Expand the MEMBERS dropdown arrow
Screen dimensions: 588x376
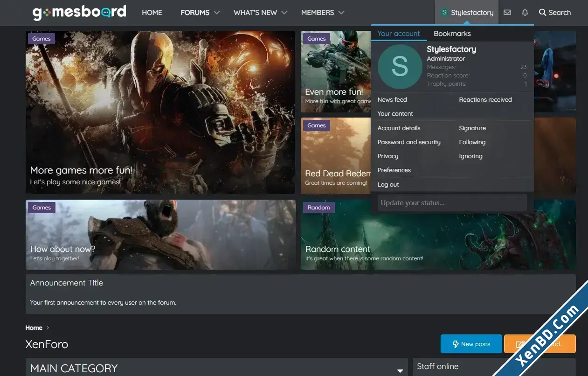point(341,13)
